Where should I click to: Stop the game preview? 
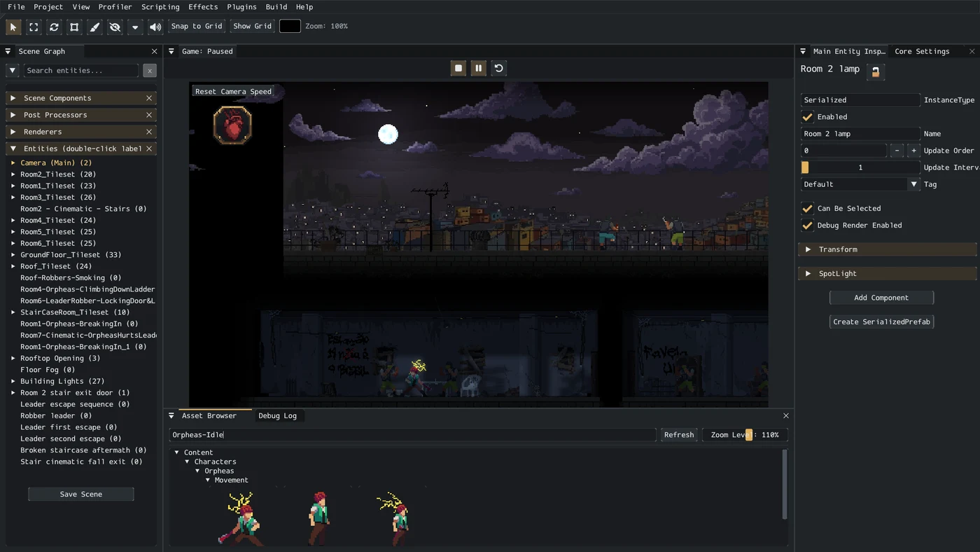(458, 68)
